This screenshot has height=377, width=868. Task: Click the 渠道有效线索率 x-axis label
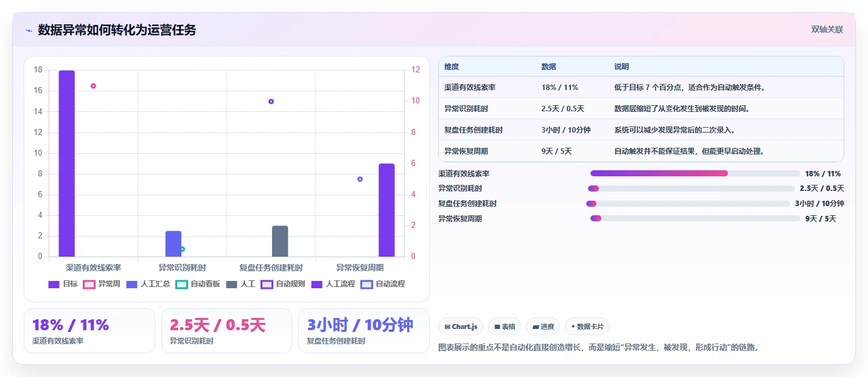pyautogui.click(x=93, y=268)
